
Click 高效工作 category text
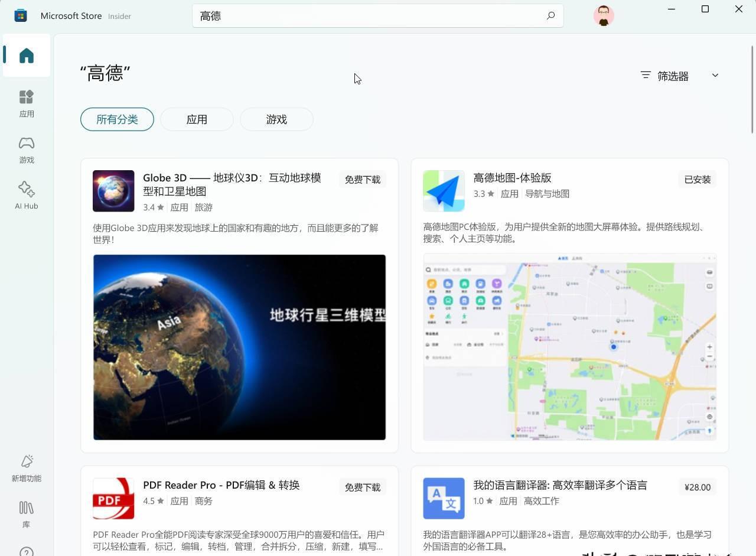tap(542, 501)
